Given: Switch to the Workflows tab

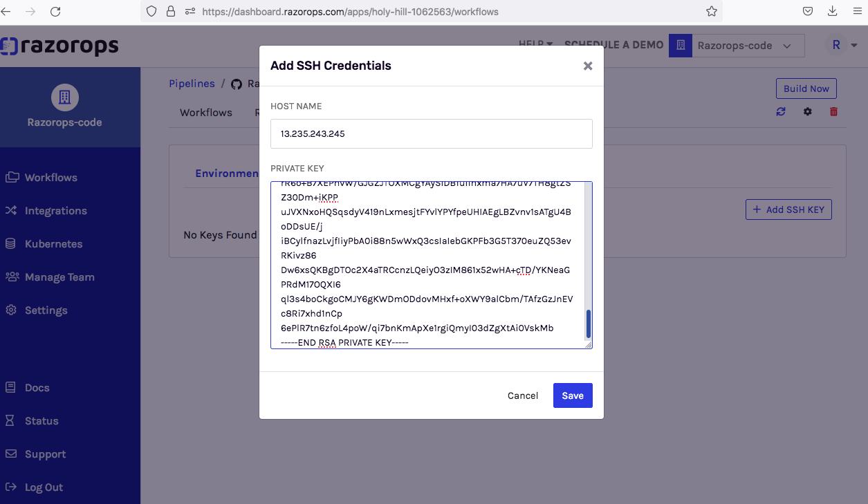Looking at the screenshot, I should 206,113.
